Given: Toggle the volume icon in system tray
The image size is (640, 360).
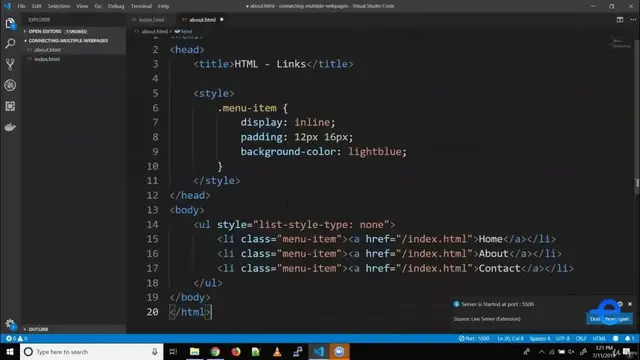Looking at the screenshot, I should tap(571, 351).
